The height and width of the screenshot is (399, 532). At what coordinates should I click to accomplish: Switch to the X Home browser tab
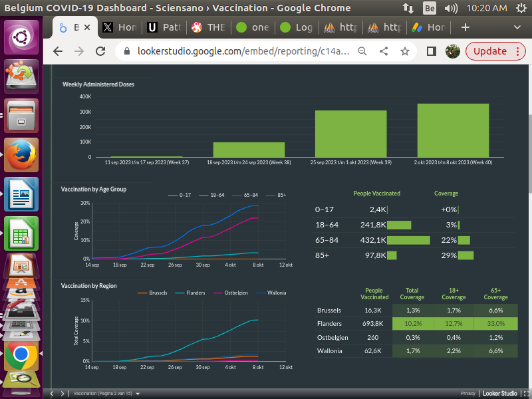(118, 27)
